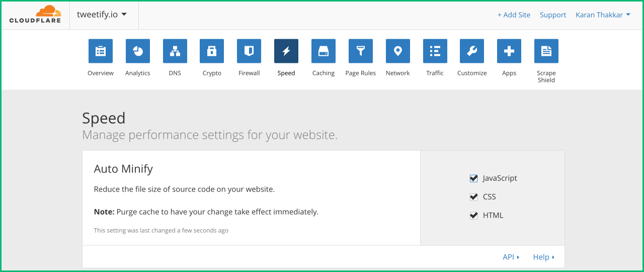Screen dimensions: 644x272
Task: Open the Apps plus icon
Action: pyautogui.click(x=509, y=51)
